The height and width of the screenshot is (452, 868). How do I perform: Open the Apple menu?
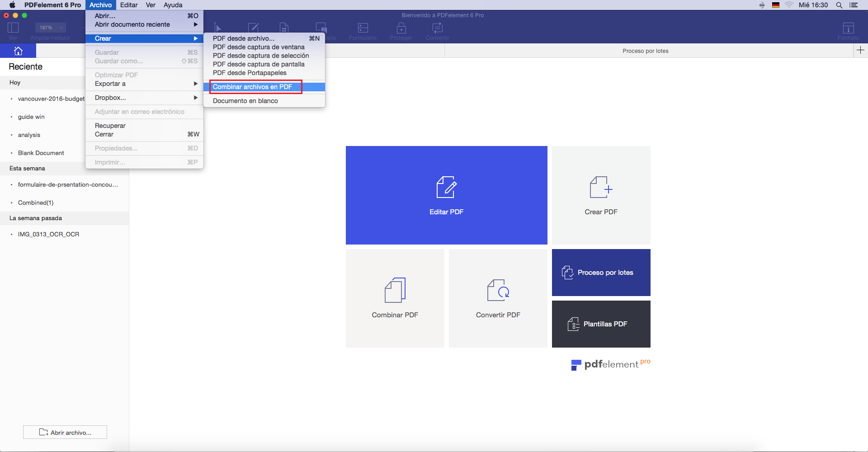click(x=12, y=5)
